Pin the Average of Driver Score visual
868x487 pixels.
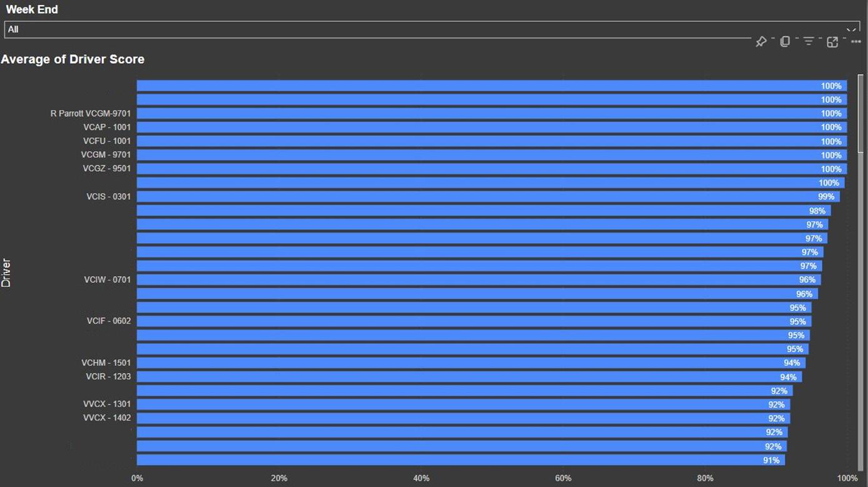[x=761, y=41]
